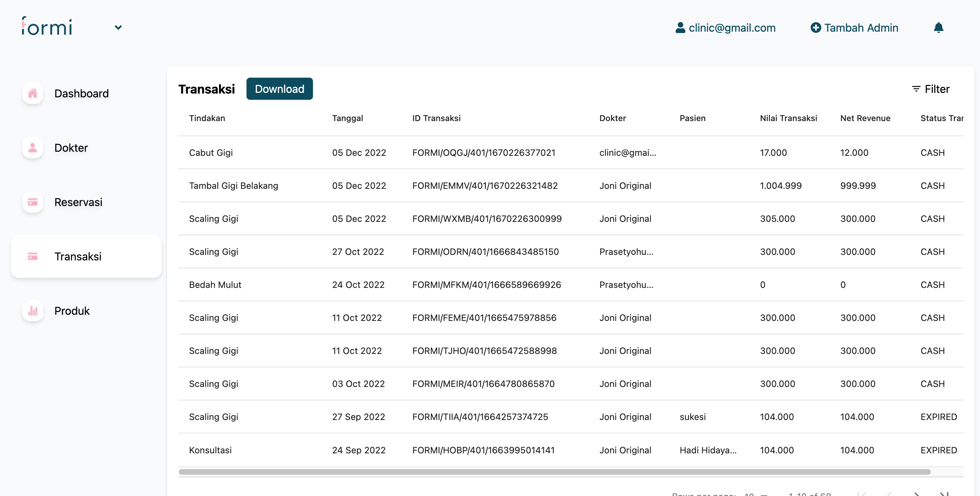Expand the chevron dropdown next to formi logo

(118, 28)
